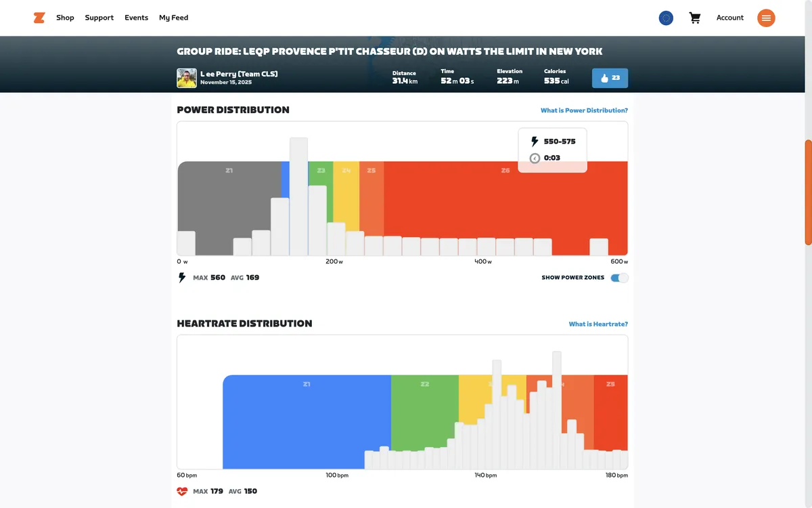Open the orange hamburger menu
The image size is (812, 508).
766,18
